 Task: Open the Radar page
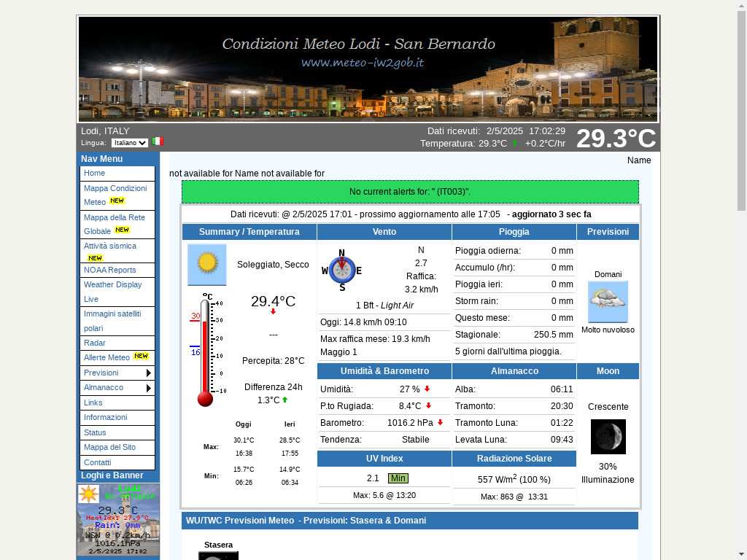pyautogui.click(x=117, y=343)
